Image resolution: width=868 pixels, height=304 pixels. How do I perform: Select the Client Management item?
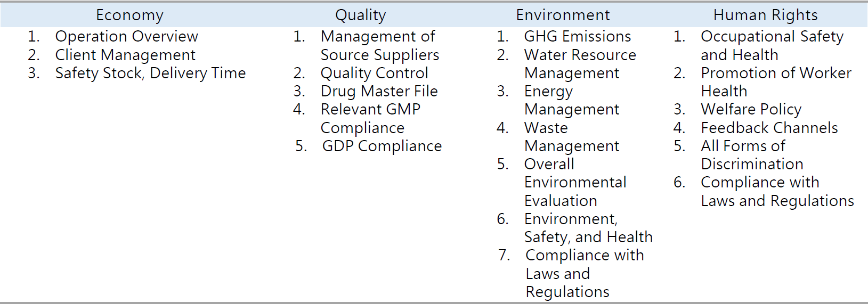[x=125, y=55]
